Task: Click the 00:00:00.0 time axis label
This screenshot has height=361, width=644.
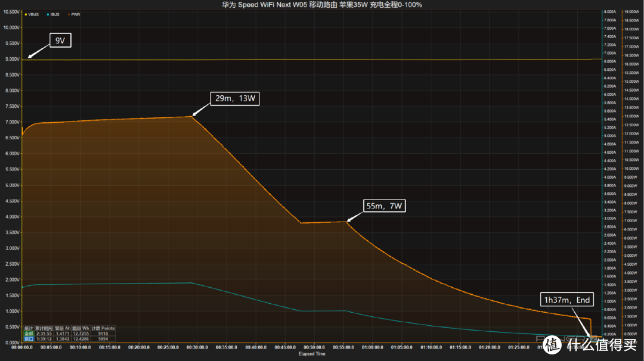Action: [22, 347]
